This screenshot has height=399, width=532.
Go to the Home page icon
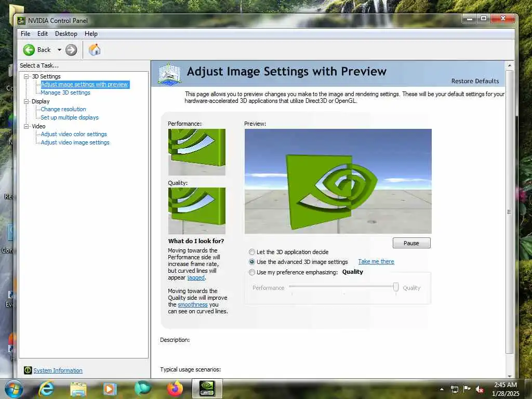[95, 49]
